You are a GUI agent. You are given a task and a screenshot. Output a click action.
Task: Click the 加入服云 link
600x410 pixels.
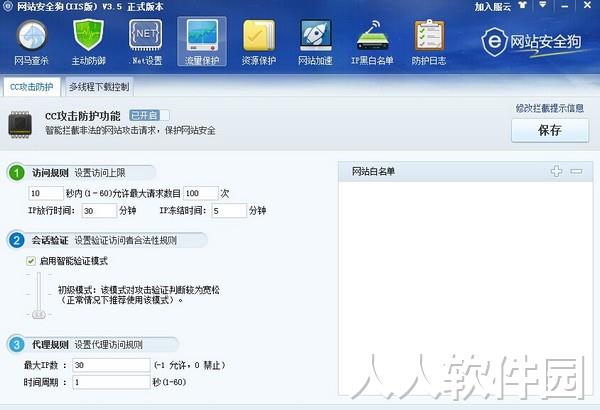tap(493, 7)
